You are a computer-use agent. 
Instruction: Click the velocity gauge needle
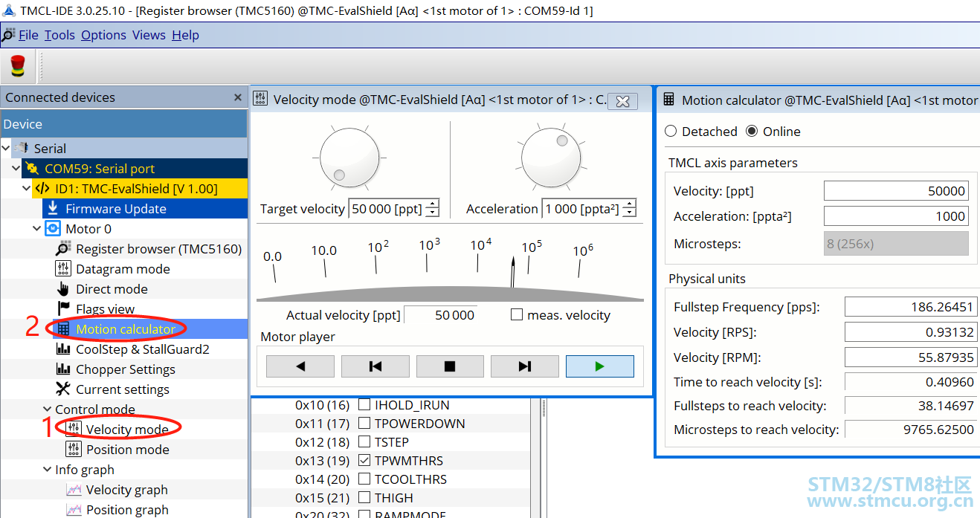[x=512, y=272]
